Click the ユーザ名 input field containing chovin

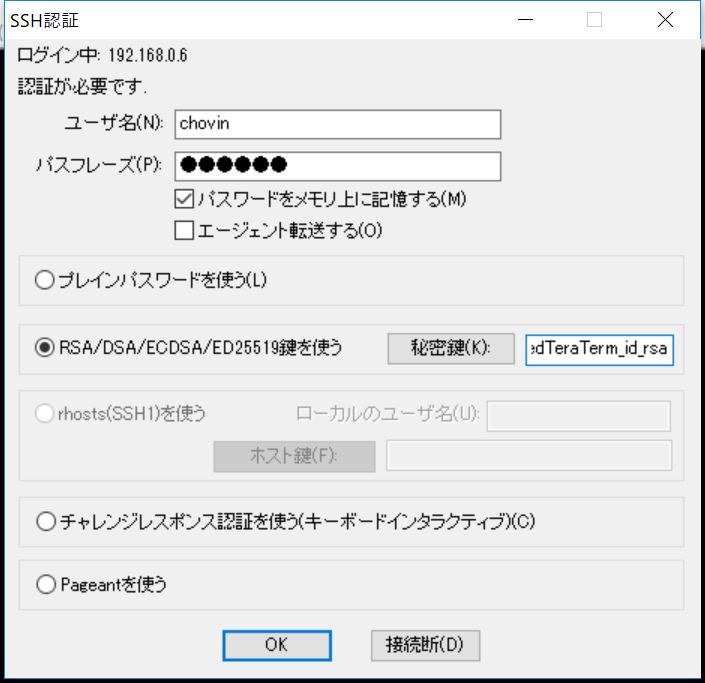(x=338, y=124)
